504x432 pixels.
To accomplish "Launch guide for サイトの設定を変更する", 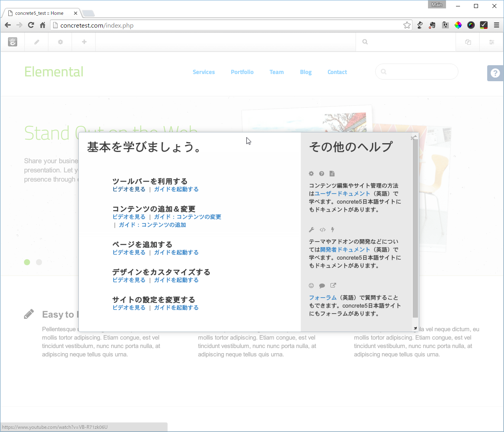I will [x=176, y=308].
